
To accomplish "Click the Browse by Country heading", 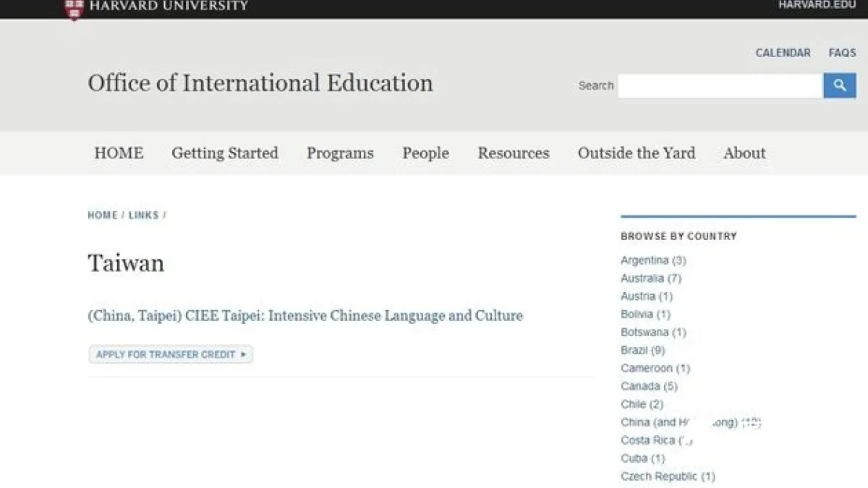I will point(678,236).
